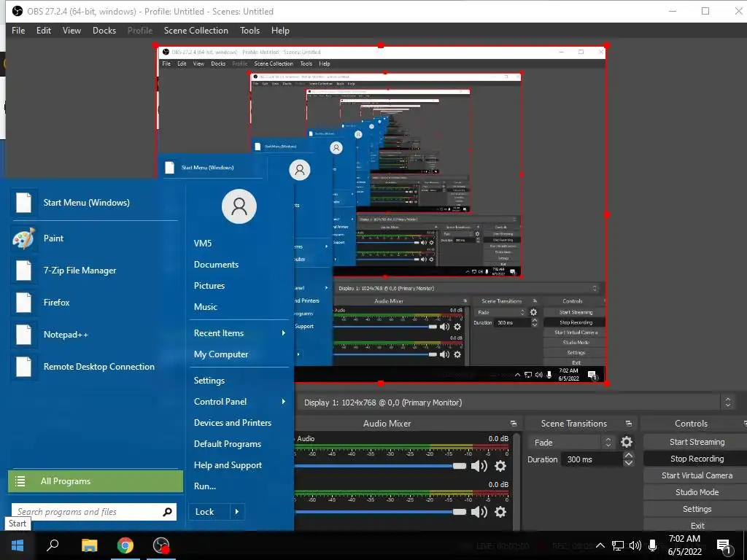Launch Notepad++ from the start menu
This screenshot has width=747, height=560.
click(94, 334)
